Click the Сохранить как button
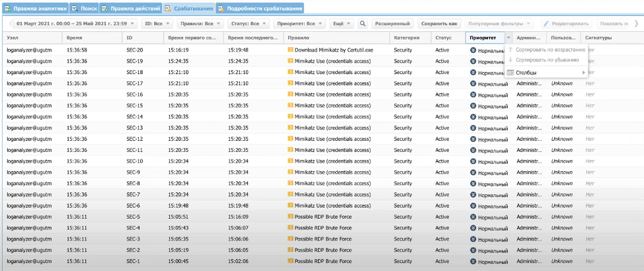 pyautogui.click(x=438, y=24)
